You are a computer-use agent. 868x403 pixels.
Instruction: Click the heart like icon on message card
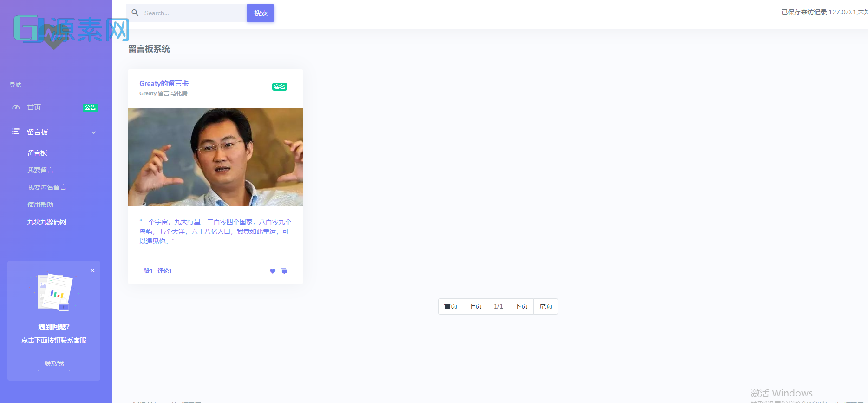coord(273,271)
